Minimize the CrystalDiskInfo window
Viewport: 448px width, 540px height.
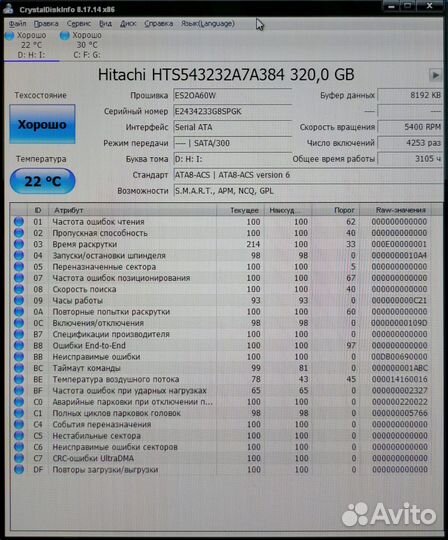point(392,6)
